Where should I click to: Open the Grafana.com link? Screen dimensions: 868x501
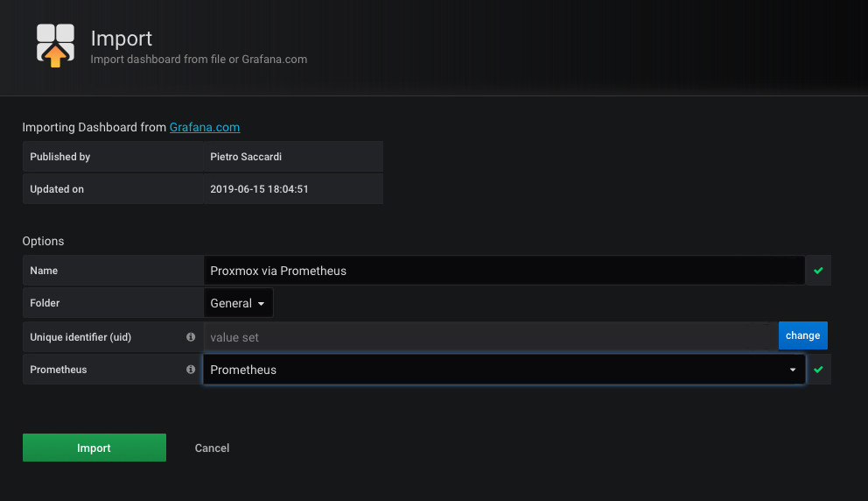[x=204, y=127]
